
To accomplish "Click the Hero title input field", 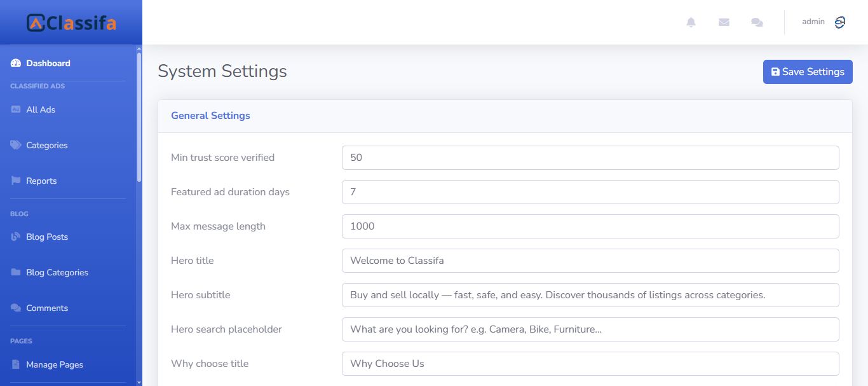I will point(590,261).
